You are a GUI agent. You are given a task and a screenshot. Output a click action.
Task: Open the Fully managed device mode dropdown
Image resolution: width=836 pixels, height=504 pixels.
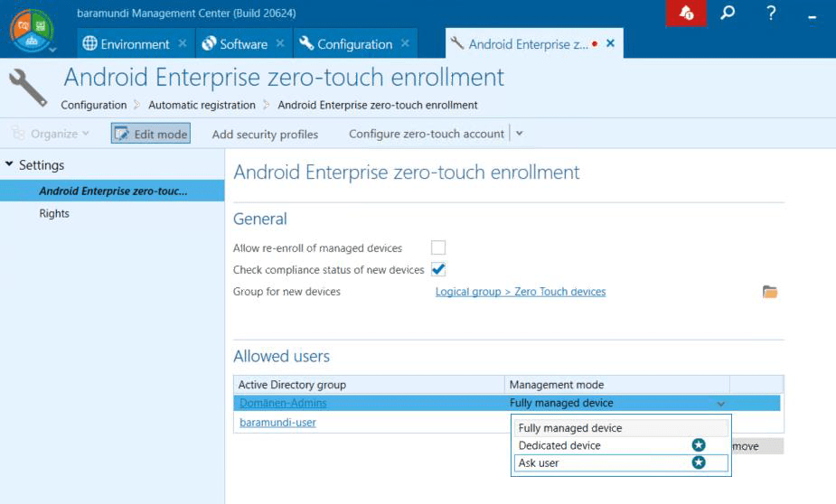pos(721,404)
